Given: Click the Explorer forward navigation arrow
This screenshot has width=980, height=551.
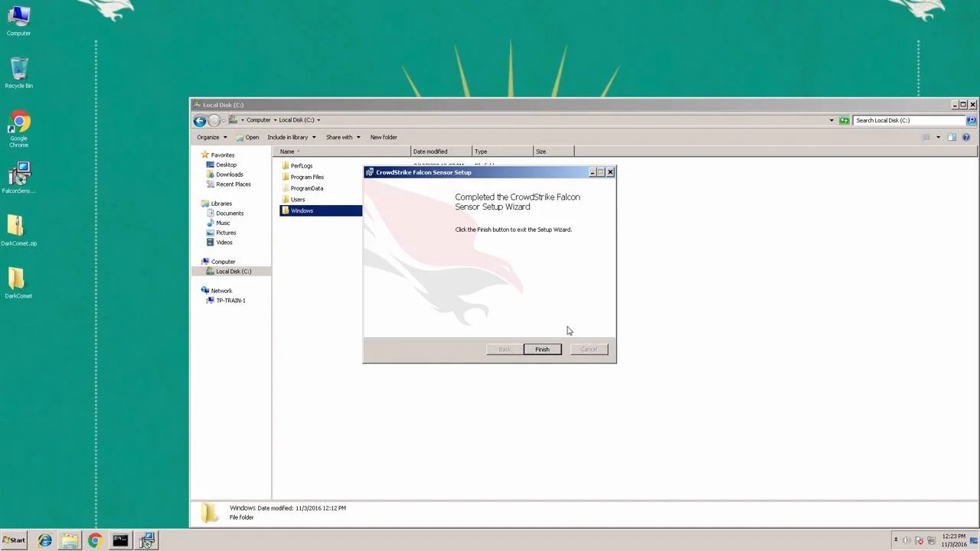Looking at the screenshot, I should click(x=214, y=120).
